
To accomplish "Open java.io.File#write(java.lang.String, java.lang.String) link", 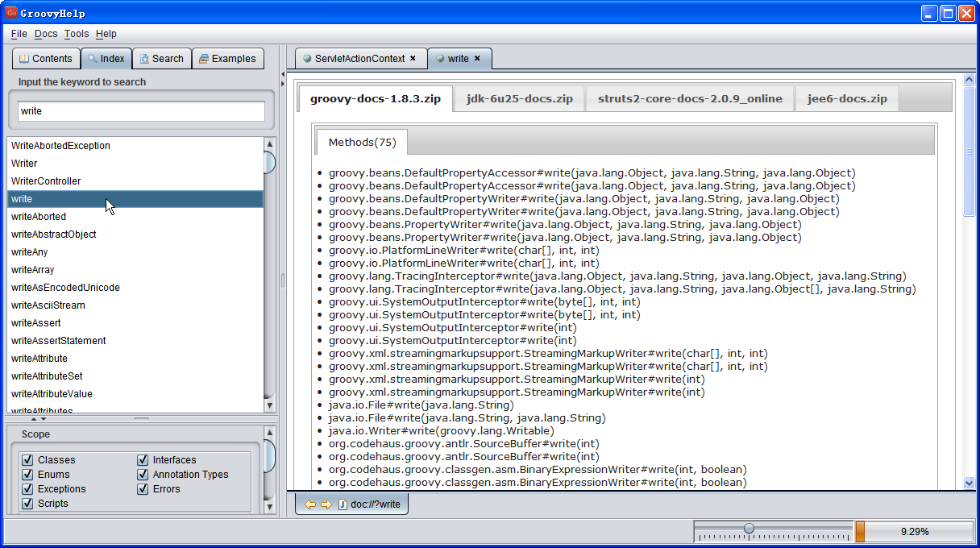I will [467, 418].
